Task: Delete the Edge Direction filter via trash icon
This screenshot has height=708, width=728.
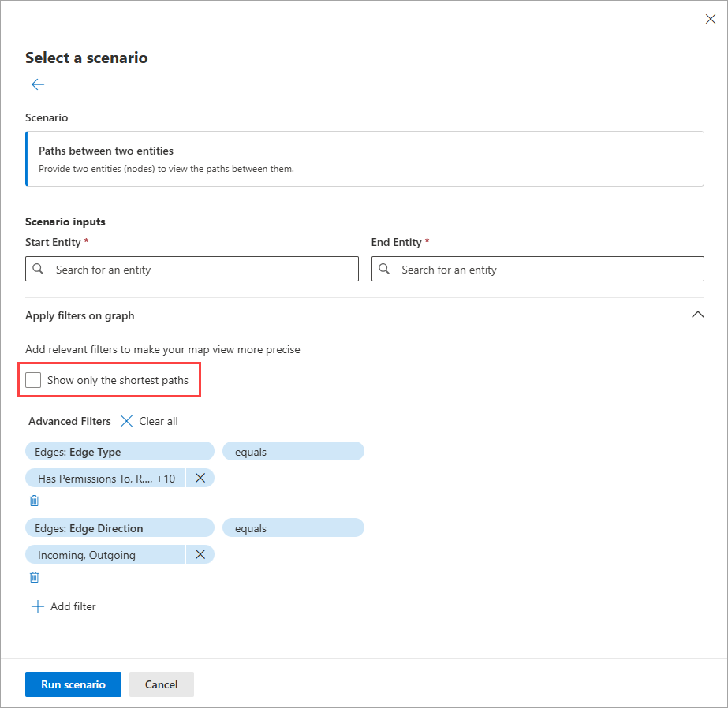Action: tap(35, 577)
